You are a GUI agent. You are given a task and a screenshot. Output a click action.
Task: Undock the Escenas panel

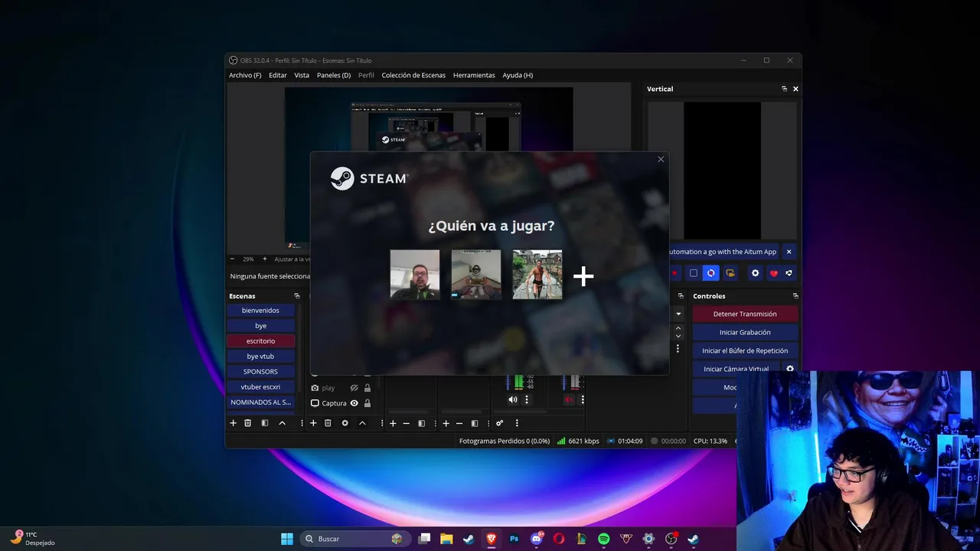coord(297,296)
